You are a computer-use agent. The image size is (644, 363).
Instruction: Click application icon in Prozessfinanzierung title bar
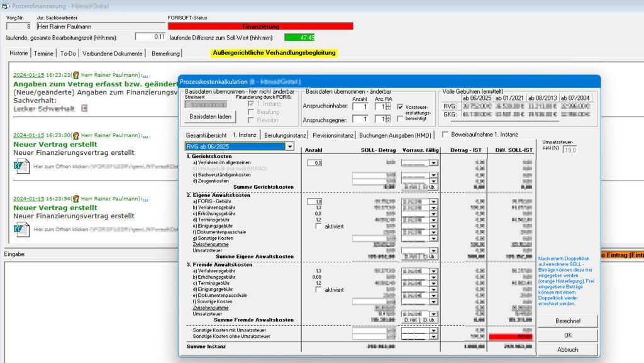[5, 6]
